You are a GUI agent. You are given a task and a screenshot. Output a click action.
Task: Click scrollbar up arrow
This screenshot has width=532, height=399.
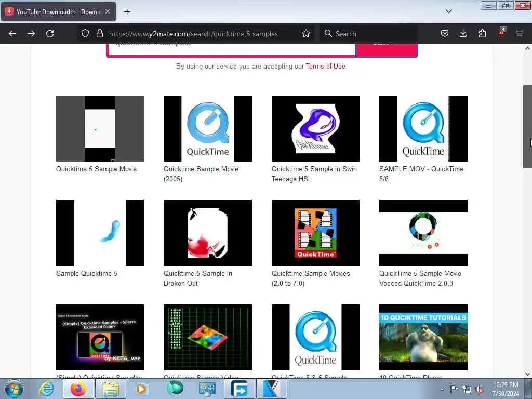click(527, 48)
